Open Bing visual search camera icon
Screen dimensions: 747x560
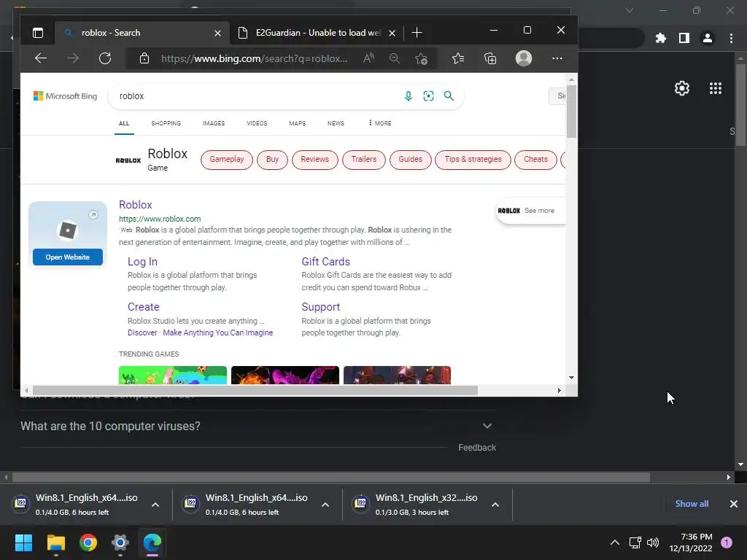(x=428, y=96)
